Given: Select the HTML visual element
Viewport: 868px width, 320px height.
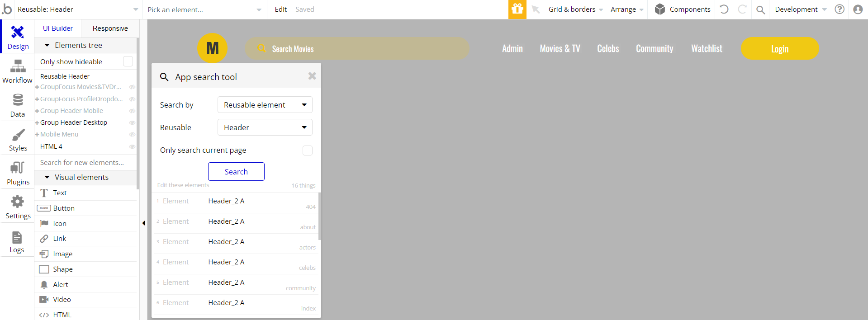Looking at the screenshot, I should (85, 315).
